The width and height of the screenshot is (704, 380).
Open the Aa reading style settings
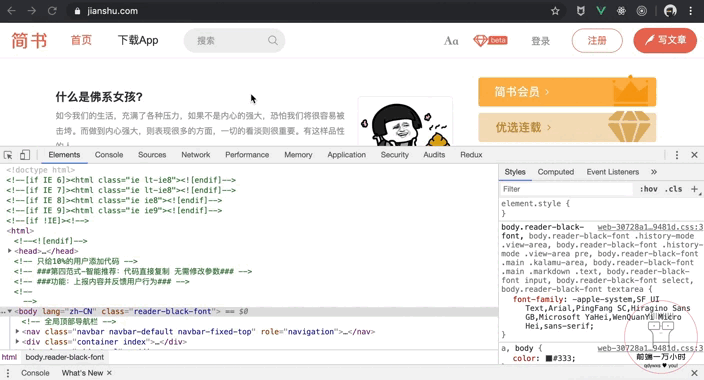coord(451,41)
